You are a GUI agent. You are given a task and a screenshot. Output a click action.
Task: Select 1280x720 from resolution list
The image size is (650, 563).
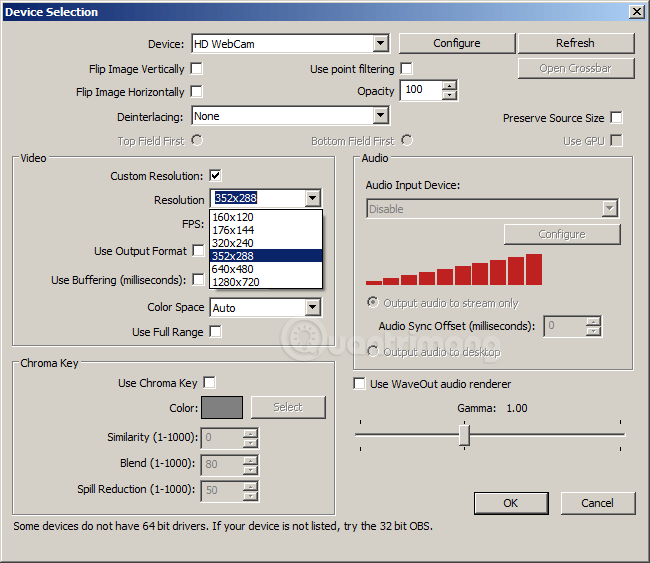pyautogui.click(x=235, y=281)
